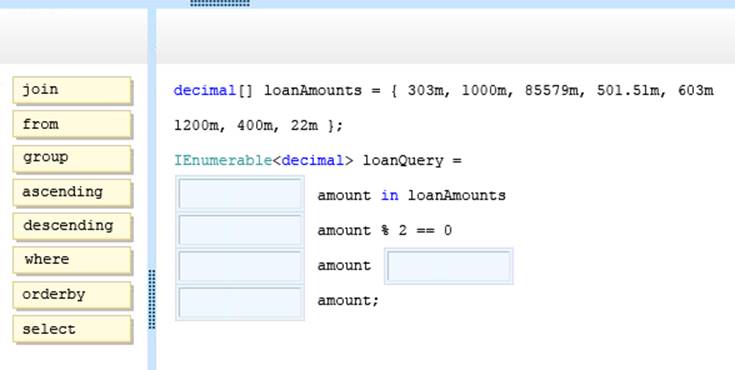Click empty box before 'amount;'
Screen dimensions: 735x370
click(240, 302)
